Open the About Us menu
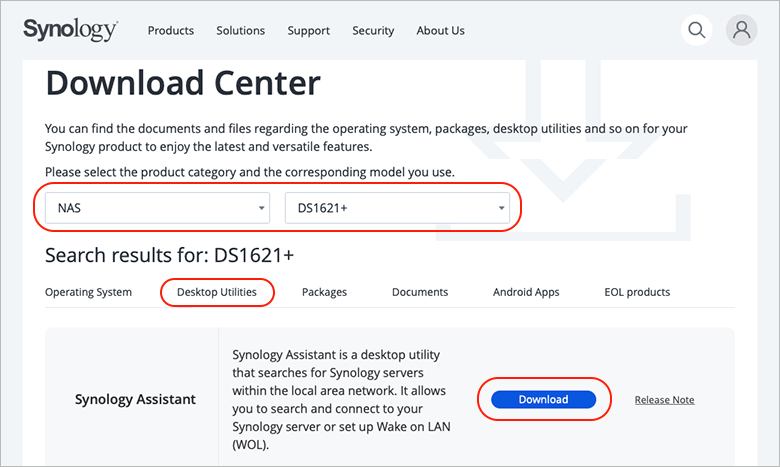 click(440, 30)
